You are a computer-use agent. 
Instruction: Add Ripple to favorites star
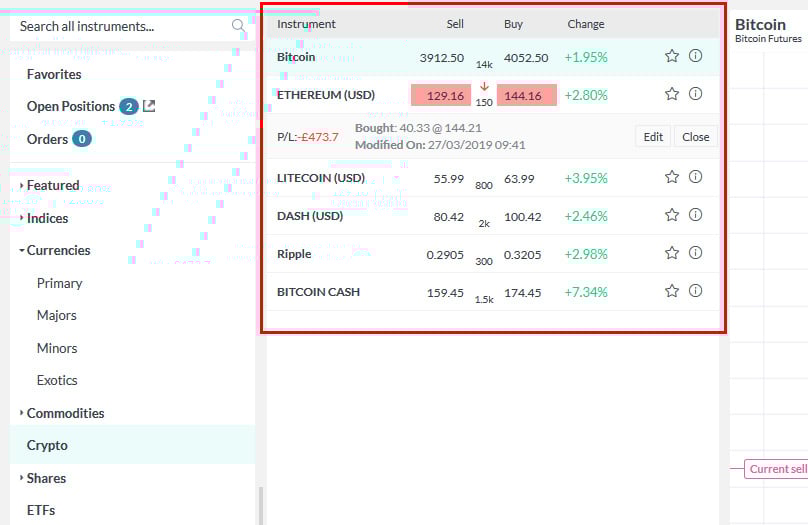point(671,253)
